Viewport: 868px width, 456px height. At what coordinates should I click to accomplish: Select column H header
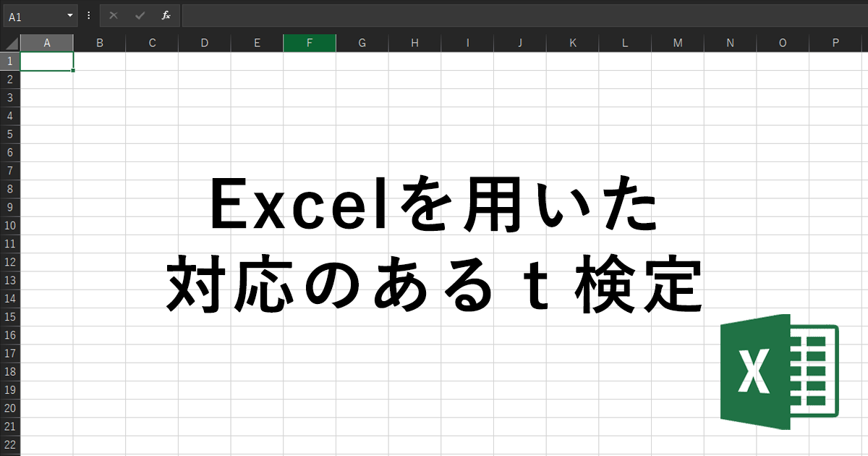click(x=414, y=43)
